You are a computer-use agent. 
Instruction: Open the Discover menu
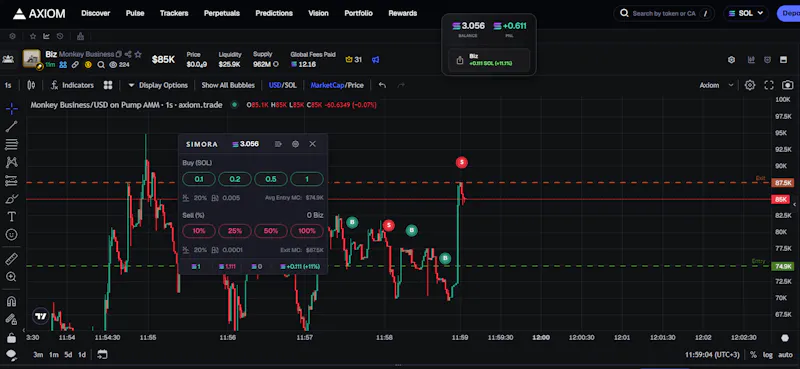[95, 13]
